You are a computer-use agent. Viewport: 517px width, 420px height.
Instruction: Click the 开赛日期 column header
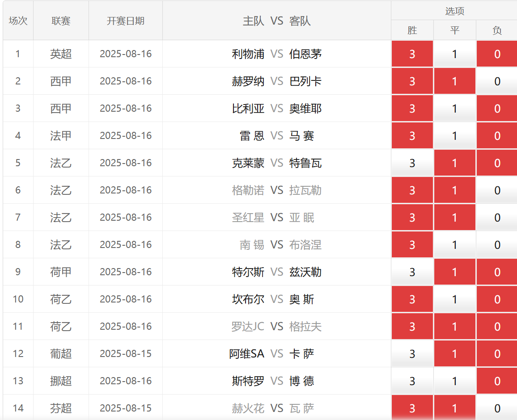click(x=126, y=21)
